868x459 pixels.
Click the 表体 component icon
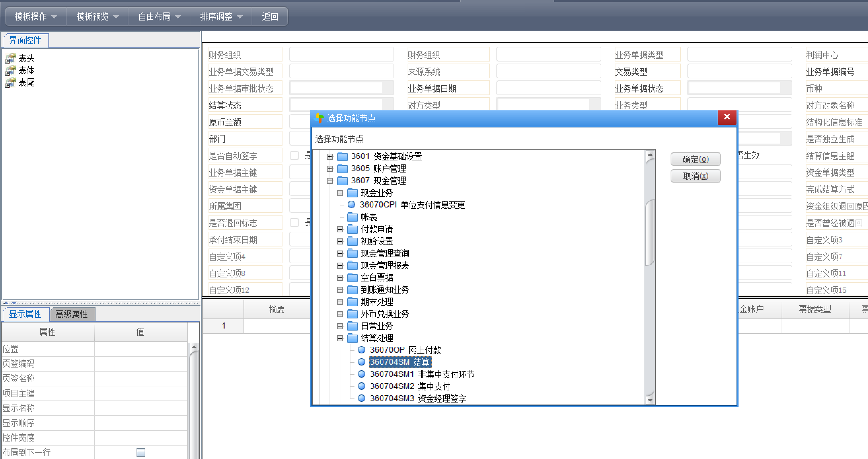point(10,70)
